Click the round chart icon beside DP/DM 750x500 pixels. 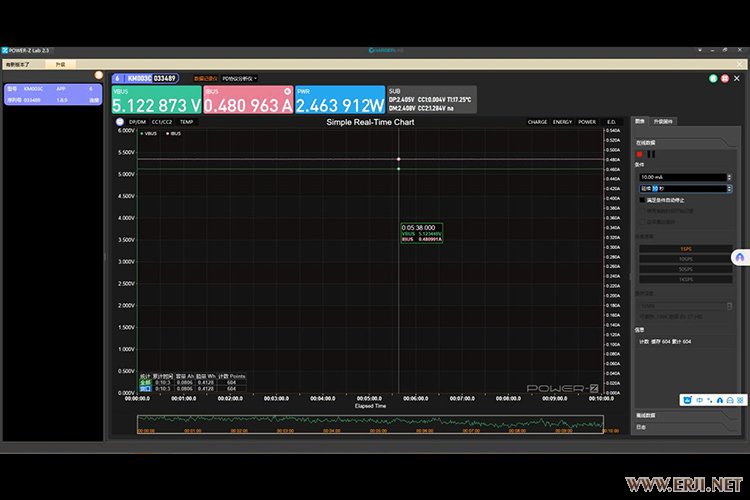point(119,122)
